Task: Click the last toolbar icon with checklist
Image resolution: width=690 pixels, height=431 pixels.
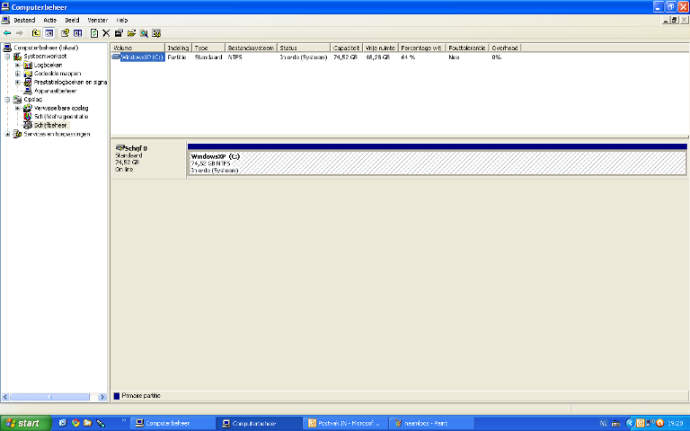Action: coord(156,33)
